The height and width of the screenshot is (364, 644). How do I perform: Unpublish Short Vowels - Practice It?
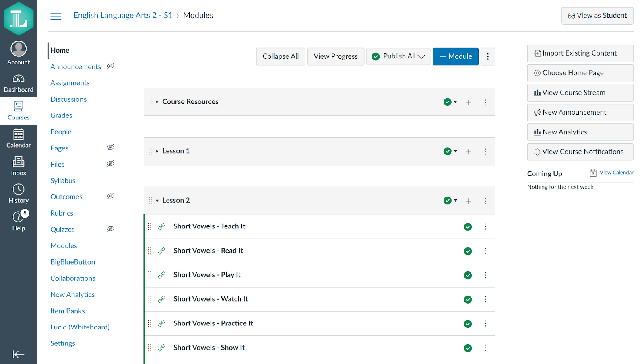coord(468,324)
